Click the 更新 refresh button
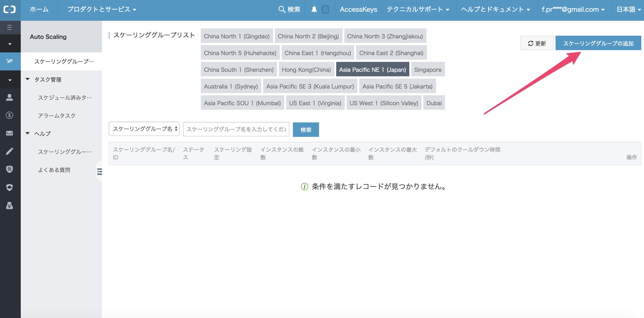This screenshot has height=318, width=644. (x=537, y=43)
